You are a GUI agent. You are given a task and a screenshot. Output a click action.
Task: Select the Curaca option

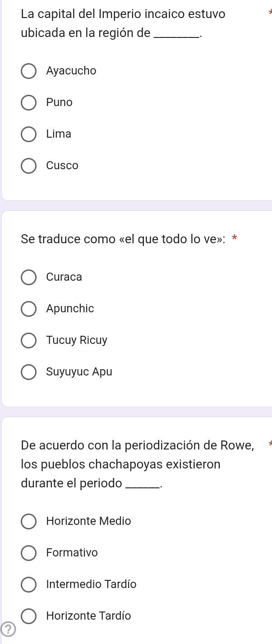(x=28, y=277)
